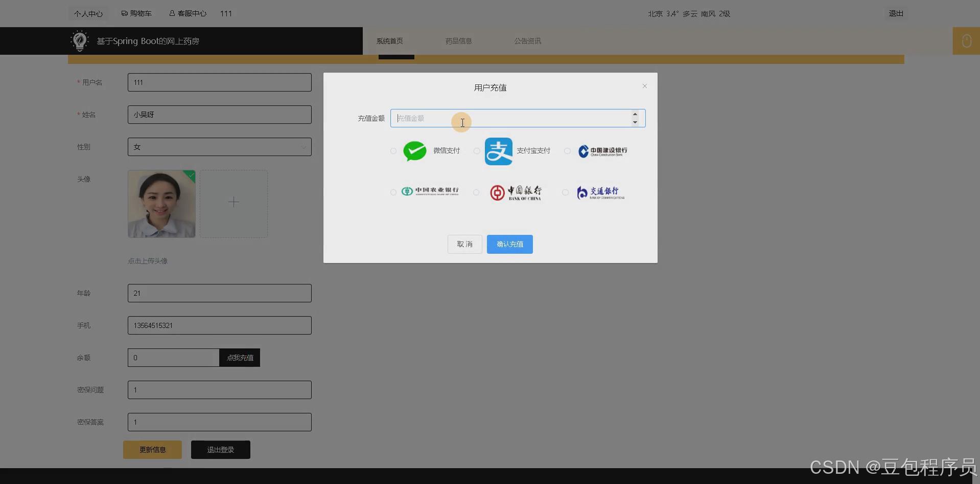980x484 pixels.
Task: Click the 姓名 input field
Action: click(x=220, y=114)
